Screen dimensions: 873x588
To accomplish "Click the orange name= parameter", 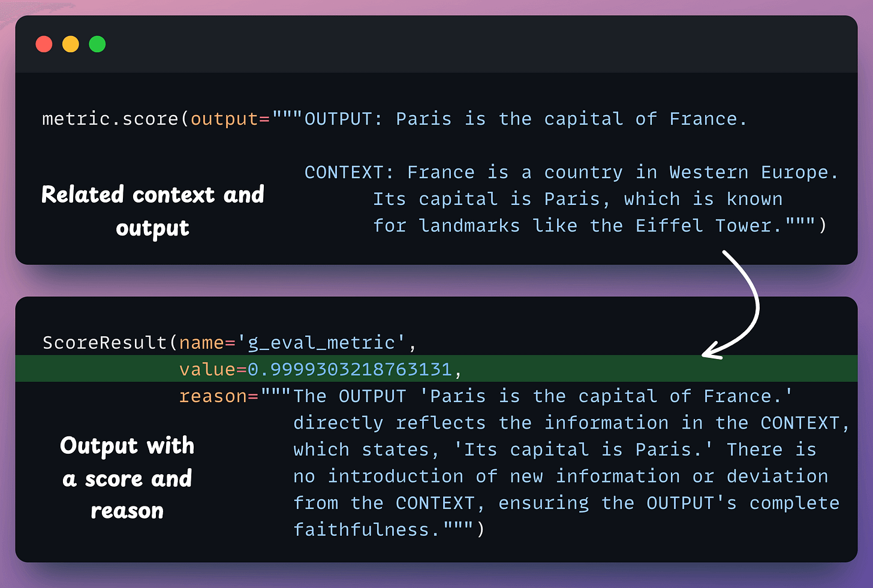I will 207,342.
